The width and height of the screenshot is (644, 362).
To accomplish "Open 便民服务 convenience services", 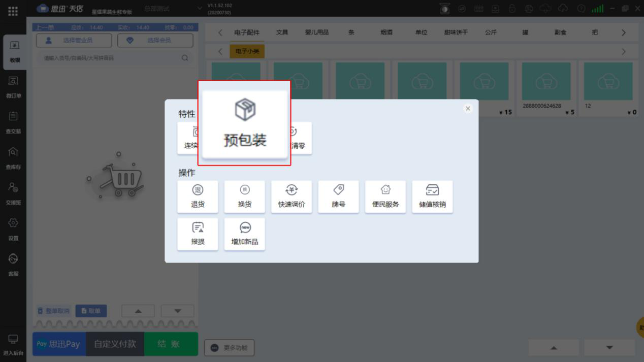I will tap(385, 196).
